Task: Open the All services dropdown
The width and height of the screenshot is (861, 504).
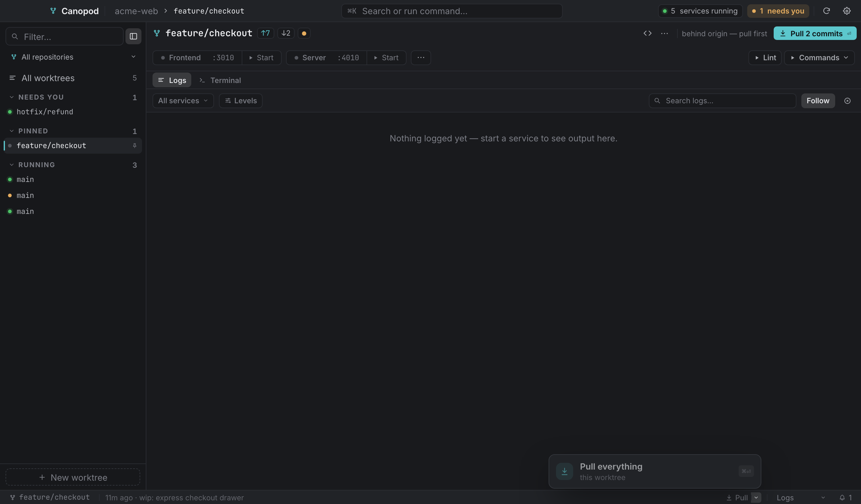Action: [x=183, y=101]
